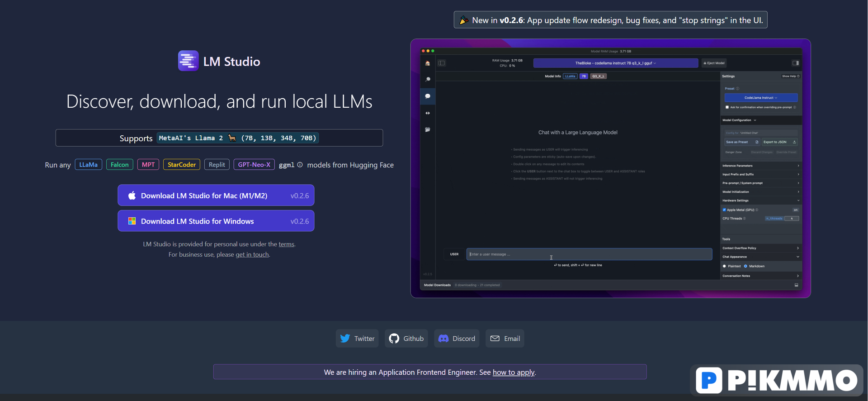Open the how to apply link
This screenshot has height=401, width=868.
click(x=514, y=372)
